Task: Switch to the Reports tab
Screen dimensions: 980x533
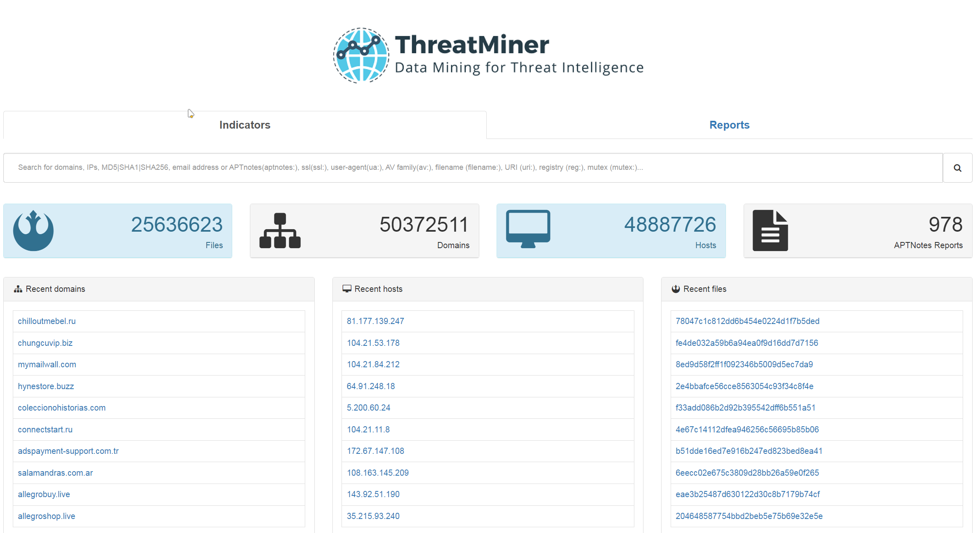Action: pos(729,125)
